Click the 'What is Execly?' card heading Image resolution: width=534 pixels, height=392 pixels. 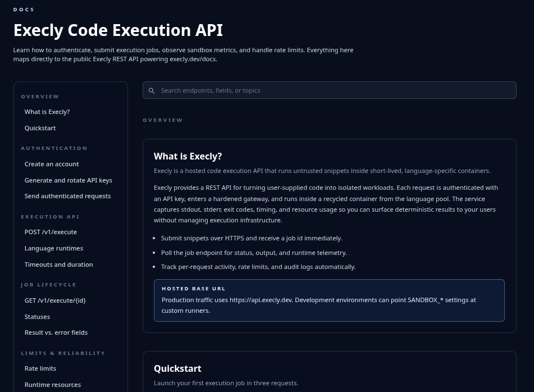[x=188, y=156]
